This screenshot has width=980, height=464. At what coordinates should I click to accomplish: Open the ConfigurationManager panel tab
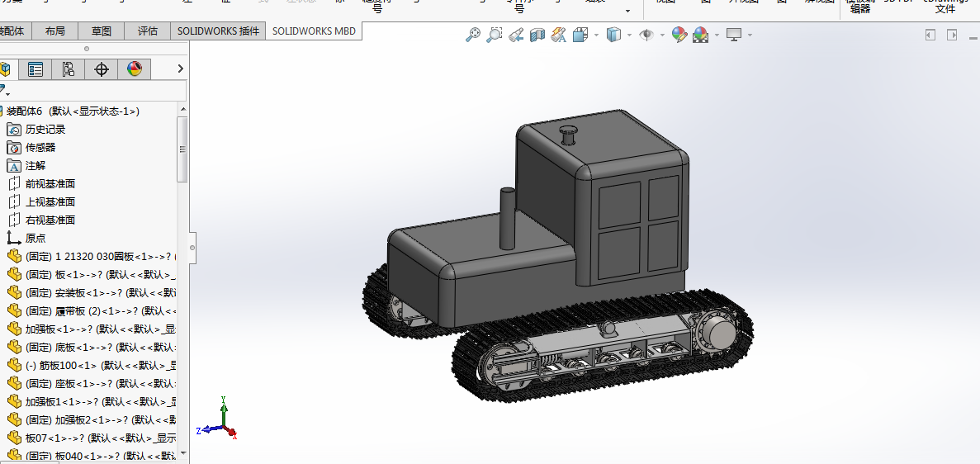(69, 69)
